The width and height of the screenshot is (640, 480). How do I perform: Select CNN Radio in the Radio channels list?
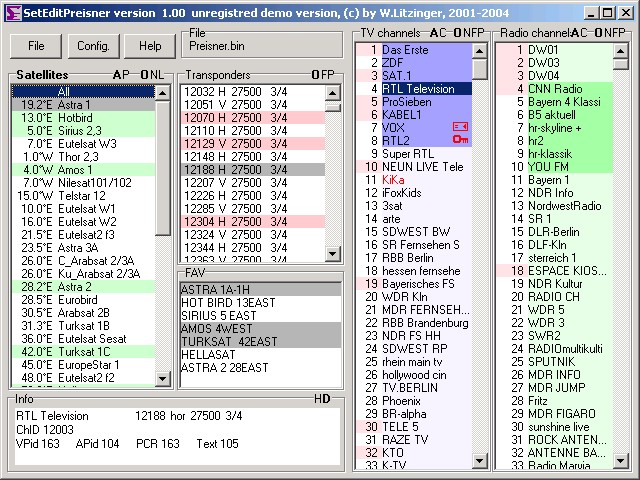pyautogui.click(x=554, y=89)
